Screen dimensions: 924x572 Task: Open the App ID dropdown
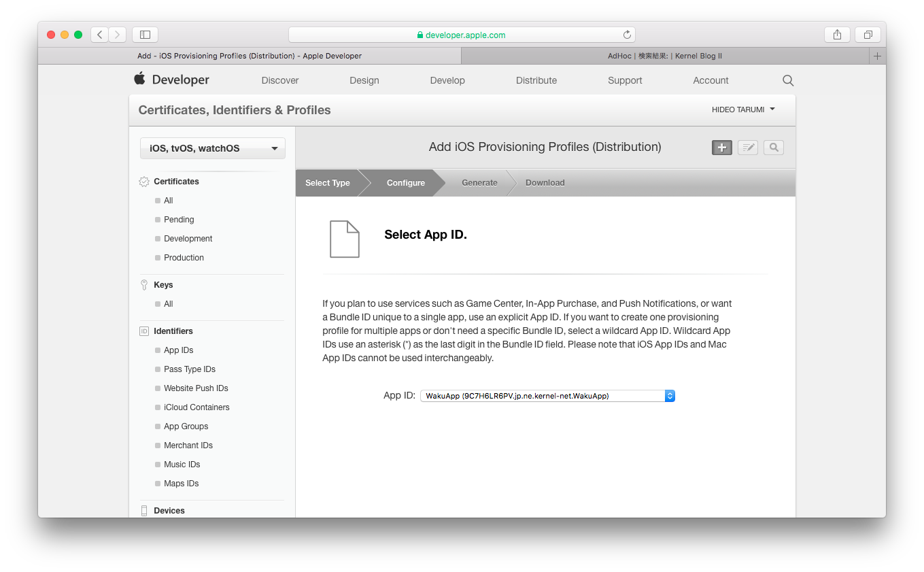tap(547, 396)
